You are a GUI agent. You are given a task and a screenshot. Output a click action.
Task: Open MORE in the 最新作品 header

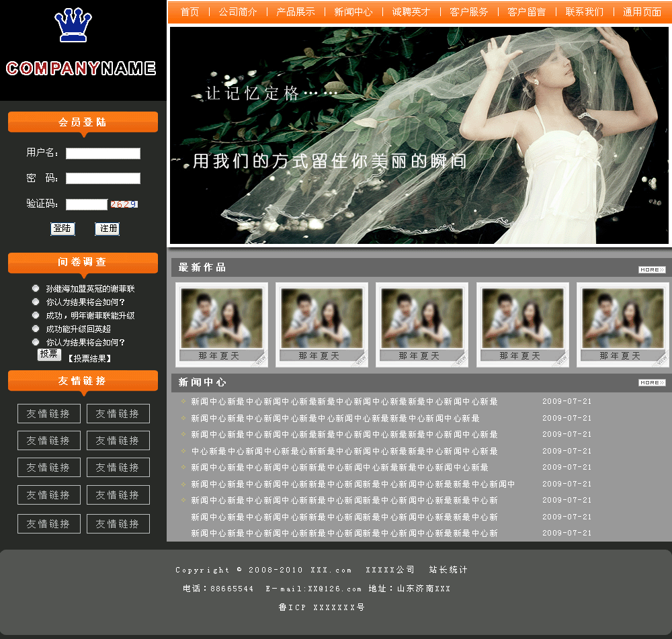click(651, 269)
